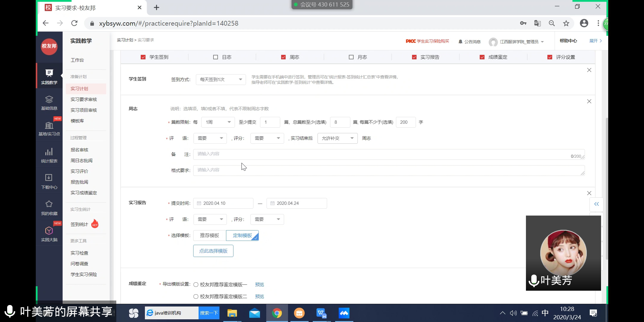Select the 定制模板 option button

click(242, 236)
